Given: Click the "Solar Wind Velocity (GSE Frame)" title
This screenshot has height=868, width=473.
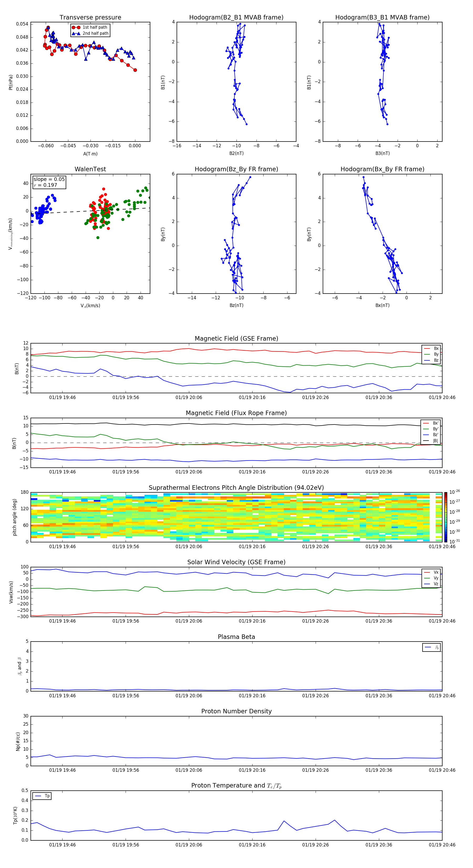Looking at the screenshot, I should pyautogui.click(x=236, y=562).
